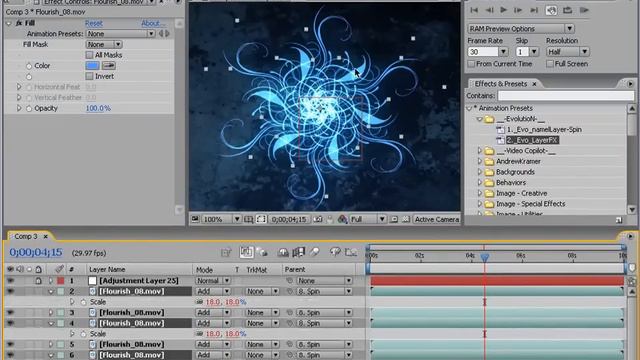Click the viewer timecode 0;00;04;15 button
The height and width of the screenshot is (360, 640).
[x=289, y=219]
